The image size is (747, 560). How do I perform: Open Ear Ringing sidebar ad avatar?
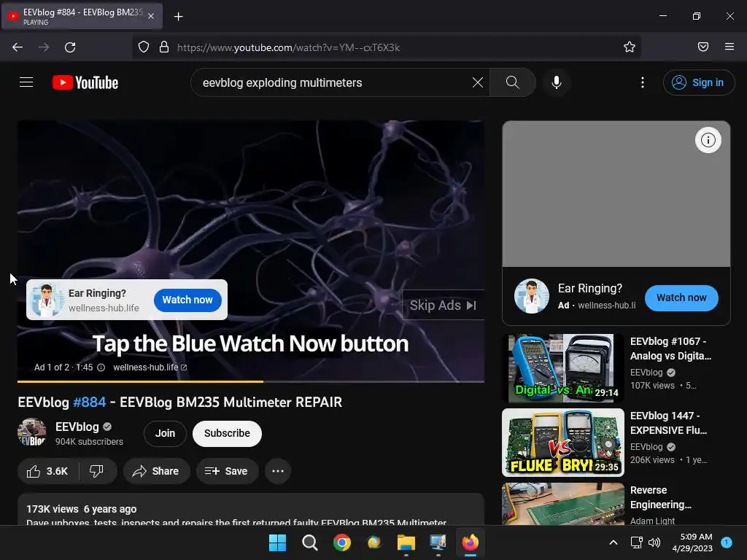(532, 296)
